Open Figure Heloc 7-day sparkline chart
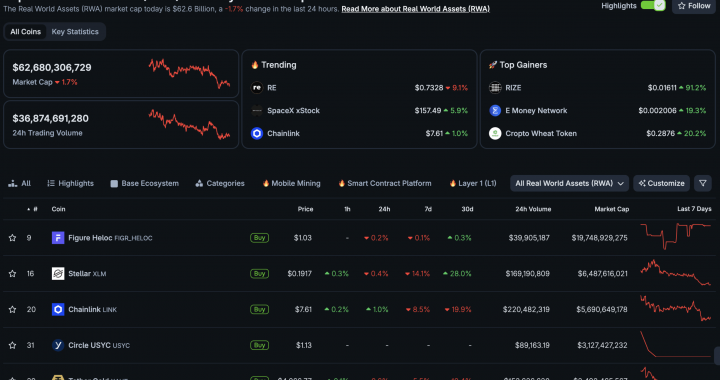The width and height of the screenshot is (720, 380). [x=675, y=236]
